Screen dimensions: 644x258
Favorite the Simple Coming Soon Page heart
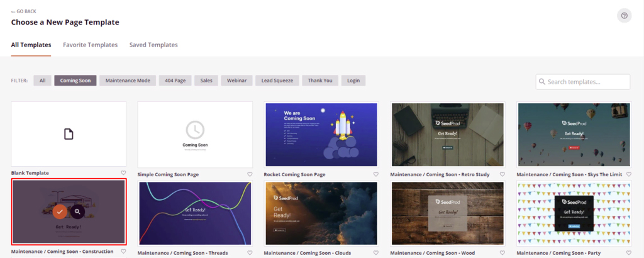250,174
